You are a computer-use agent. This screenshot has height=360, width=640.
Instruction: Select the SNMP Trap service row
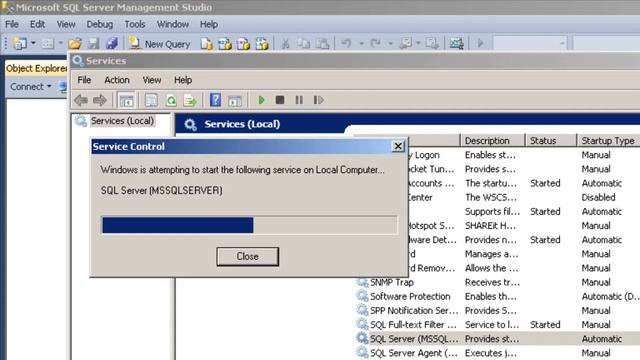tap(498, 282)
